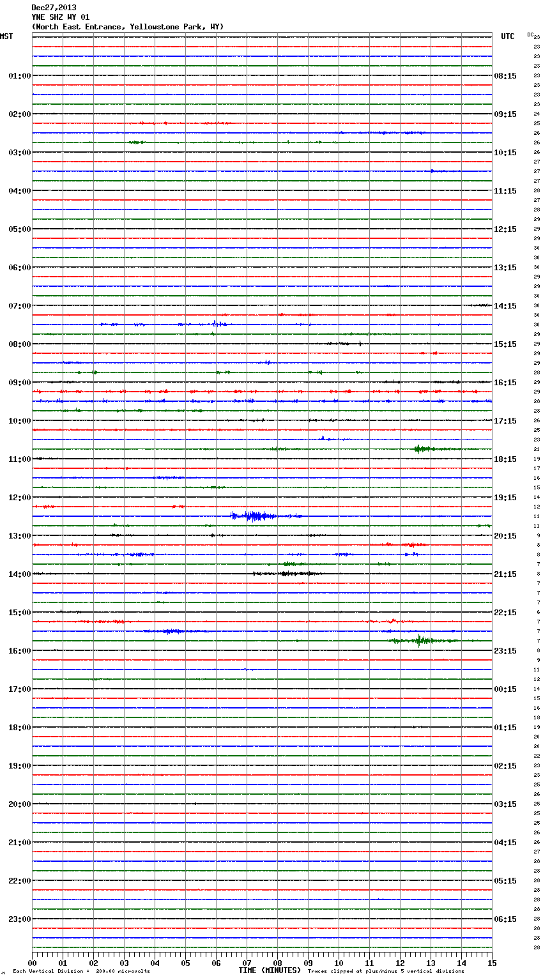Select the 13:00 MST hour label

pyautogui.click(x=20, y=536)
